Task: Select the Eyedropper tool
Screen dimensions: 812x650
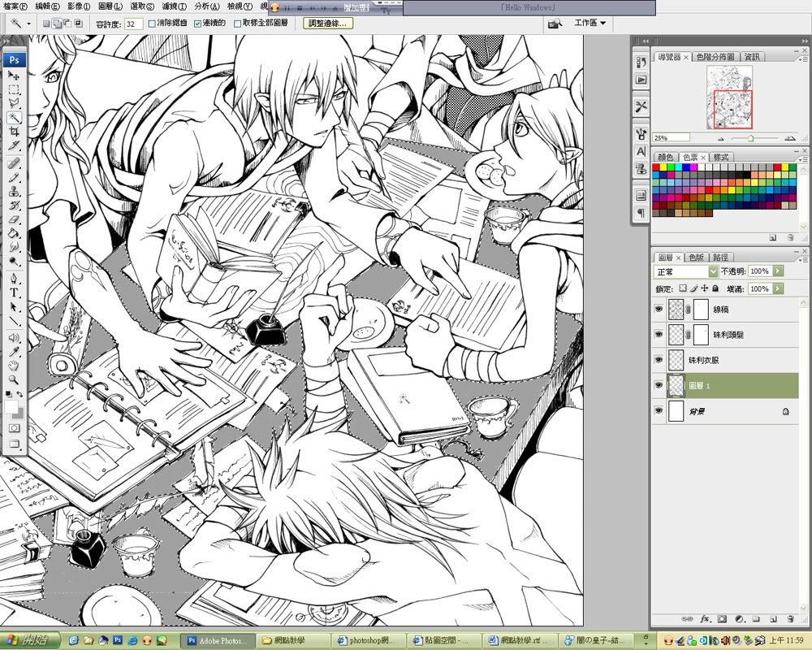Action: click(14, 352)
